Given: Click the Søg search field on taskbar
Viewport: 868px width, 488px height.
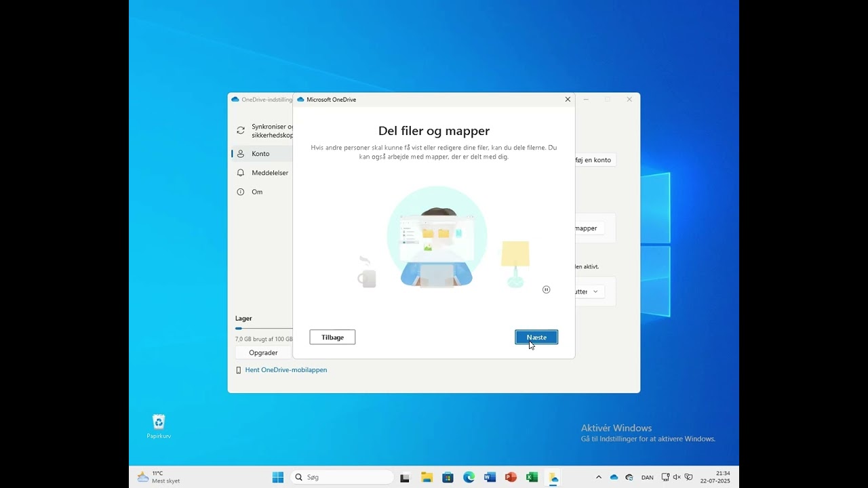Looking at the screenshot, I should [342, 477].
